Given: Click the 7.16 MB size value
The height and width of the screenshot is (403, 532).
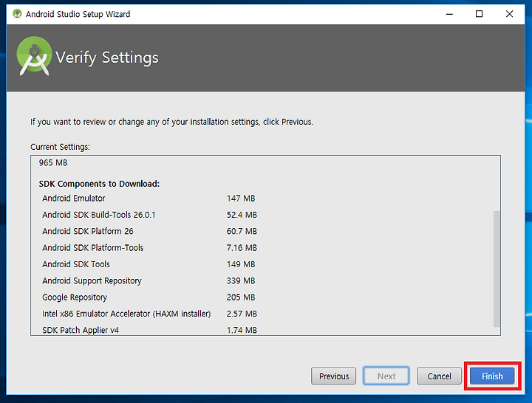Looking at the screenshot, I should point(242,248).
